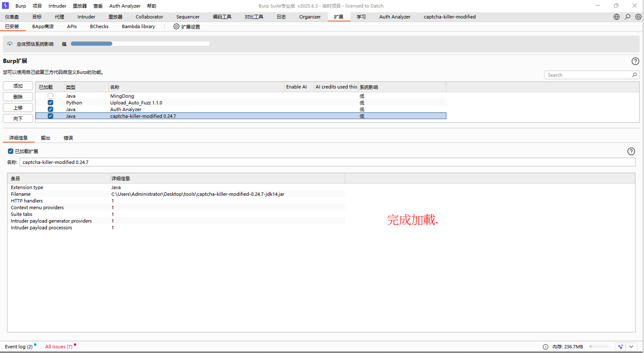Image resolution: width=644 pixels, height=353 pixels.
Task: Click the help icon beside the details panel
Action: pyautogui.click(x=631, y=151)
